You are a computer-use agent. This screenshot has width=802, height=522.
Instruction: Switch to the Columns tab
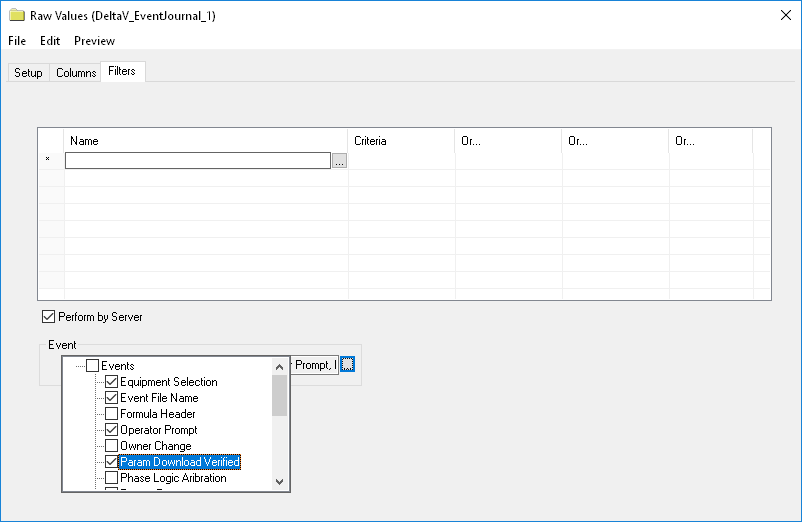click(x=76, y=73)
